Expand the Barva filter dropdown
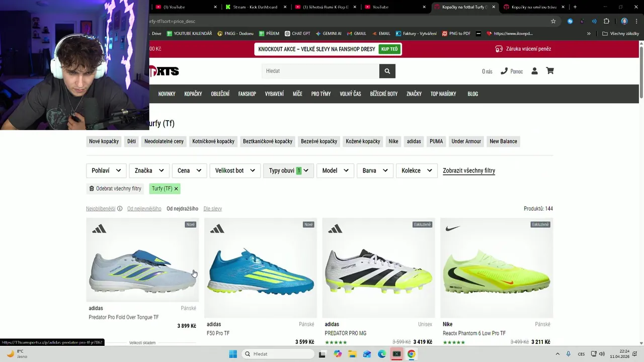The height and width of the screenshot is (362, 644). click(x=375, y=170)
